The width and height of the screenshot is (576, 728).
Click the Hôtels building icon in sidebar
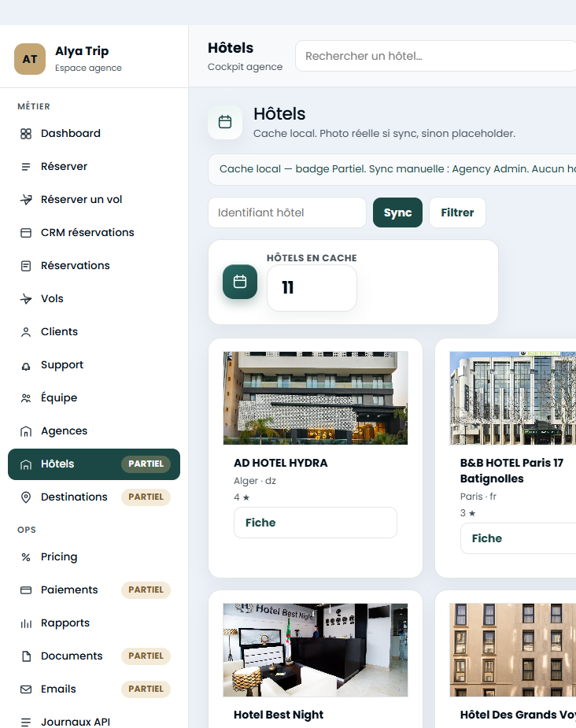tap(26, 464)
